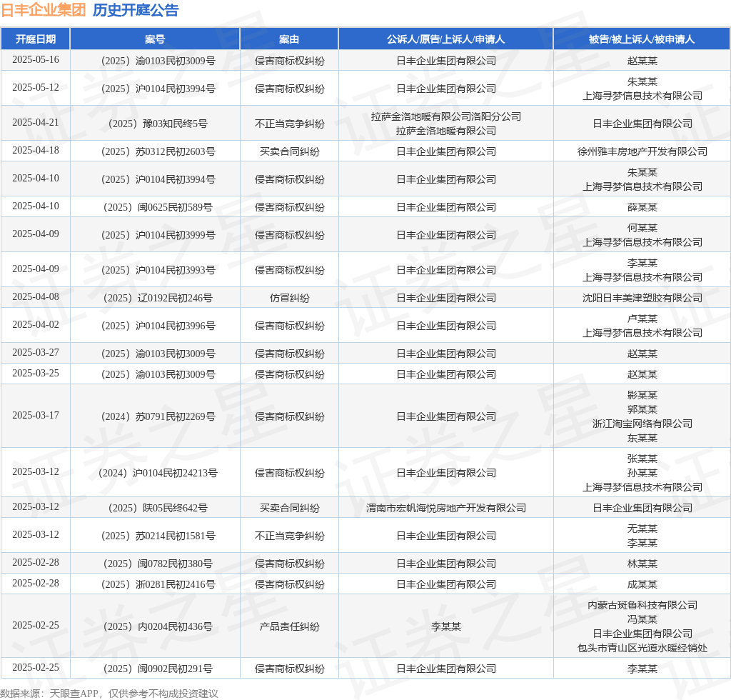Click defendant 张某某
The width and height of the screenshot is (731, 700).
(642, 459)
